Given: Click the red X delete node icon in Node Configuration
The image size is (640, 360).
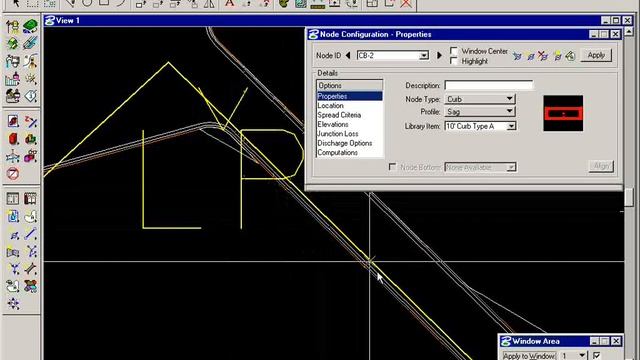Looking at the screenshot, I should pyautogui.click(x=543, y=56).
